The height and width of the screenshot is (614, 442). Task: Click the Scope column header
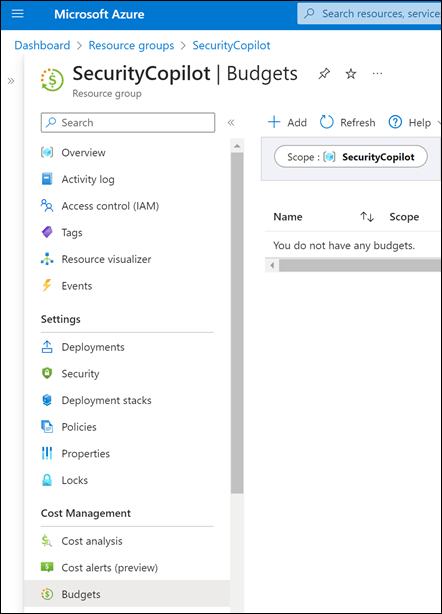(x=404, y=217)
